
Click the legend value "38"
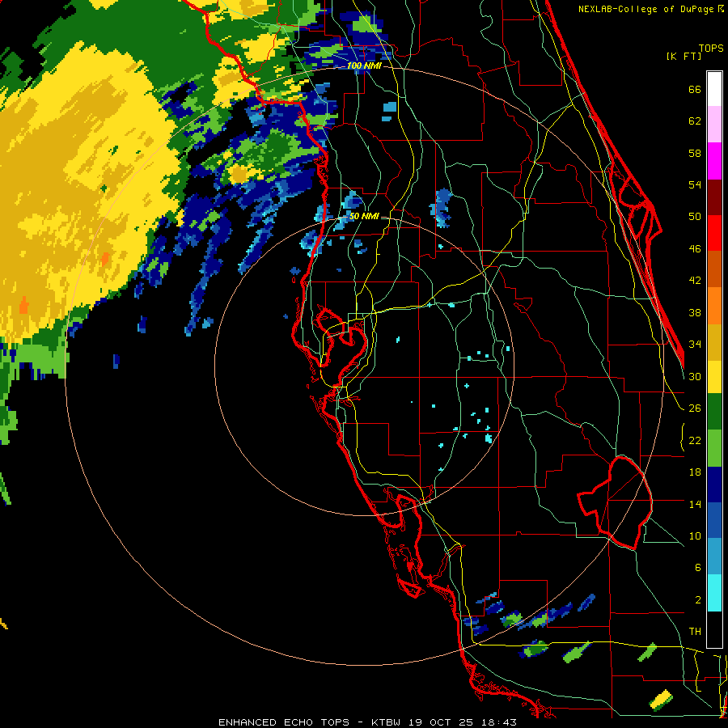pos(695,312)
